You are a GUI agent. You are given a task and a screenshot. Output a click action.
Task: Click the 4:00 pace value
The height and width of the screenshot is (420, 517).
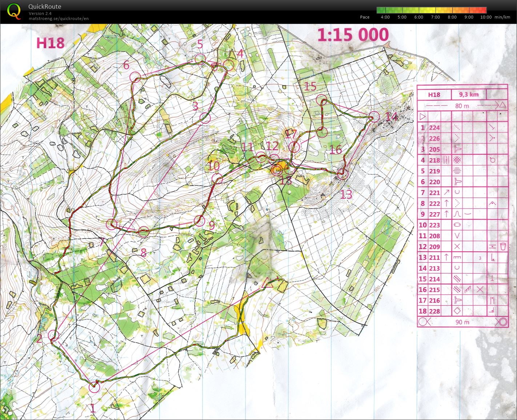tap(385, 17)
